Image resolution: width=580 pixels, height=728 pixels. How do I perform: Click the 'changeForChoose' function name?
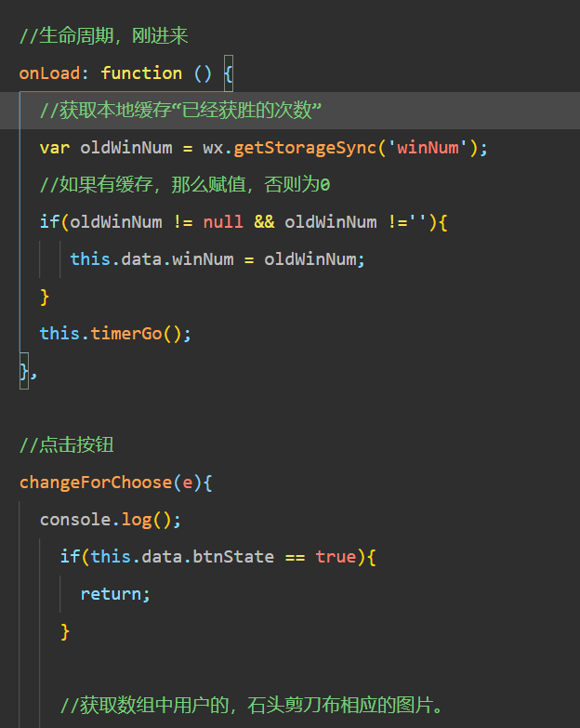click(x=96, y=482)
